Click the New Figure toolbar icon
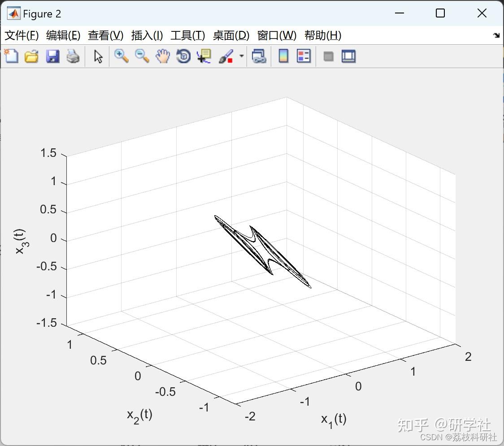504x446 pixels. pos(11,56)
